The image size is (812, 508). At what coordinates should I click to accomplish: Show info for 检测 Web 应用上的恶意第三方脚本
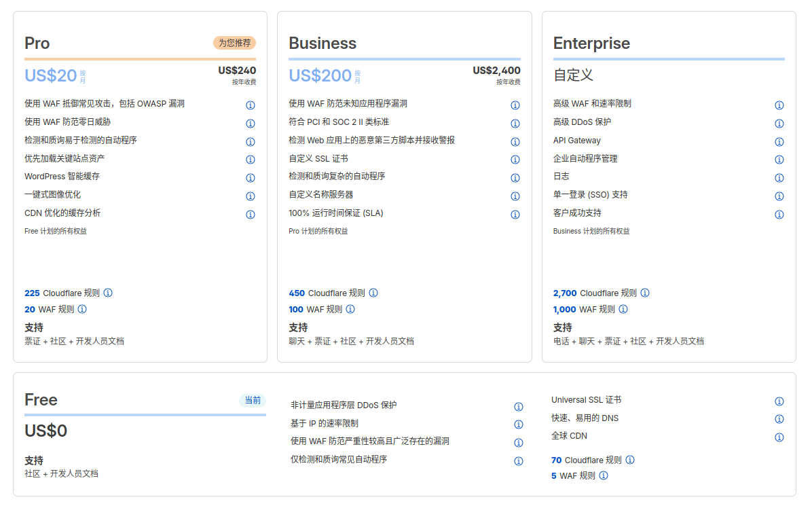pyautogui.click(x=515, y=141)
